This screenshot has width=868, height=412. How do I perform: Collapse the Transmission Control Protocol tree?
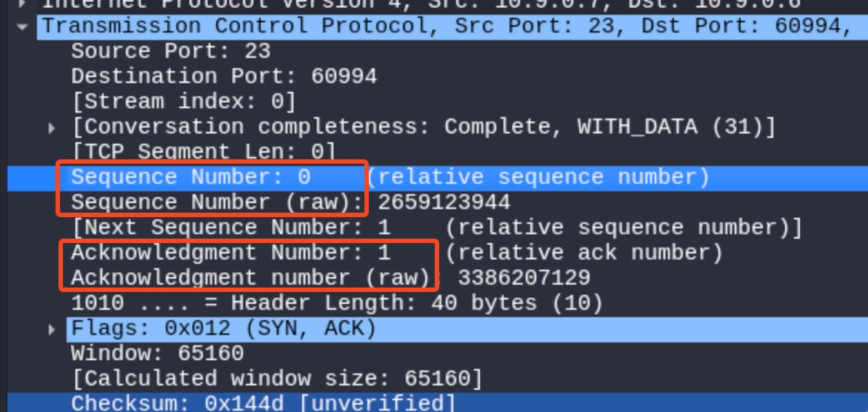23,27
